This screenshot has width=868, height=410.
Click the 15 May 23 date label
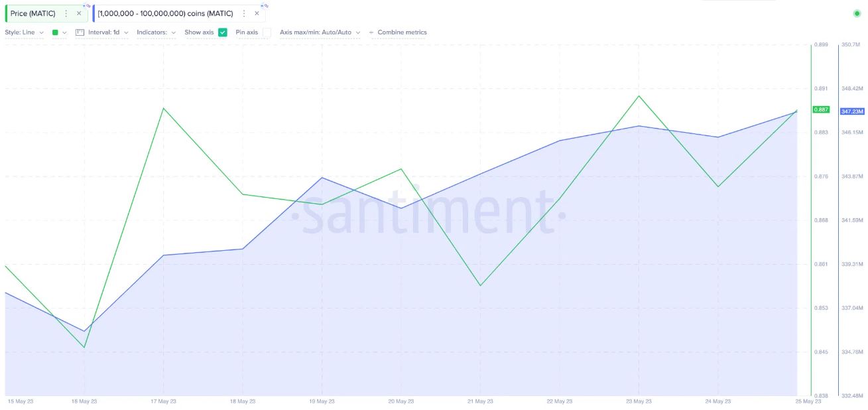(20, 401)
